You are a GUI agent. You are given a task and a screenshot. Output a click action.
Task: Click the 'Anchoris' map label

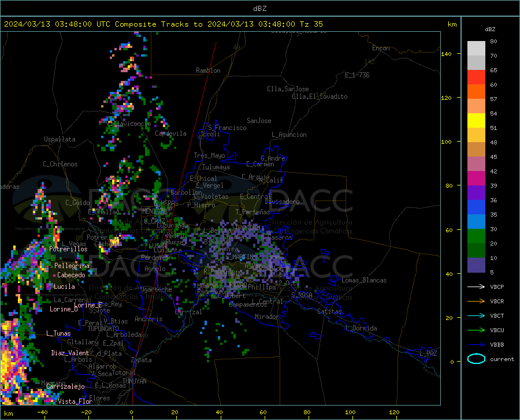(x=148, y=319)
